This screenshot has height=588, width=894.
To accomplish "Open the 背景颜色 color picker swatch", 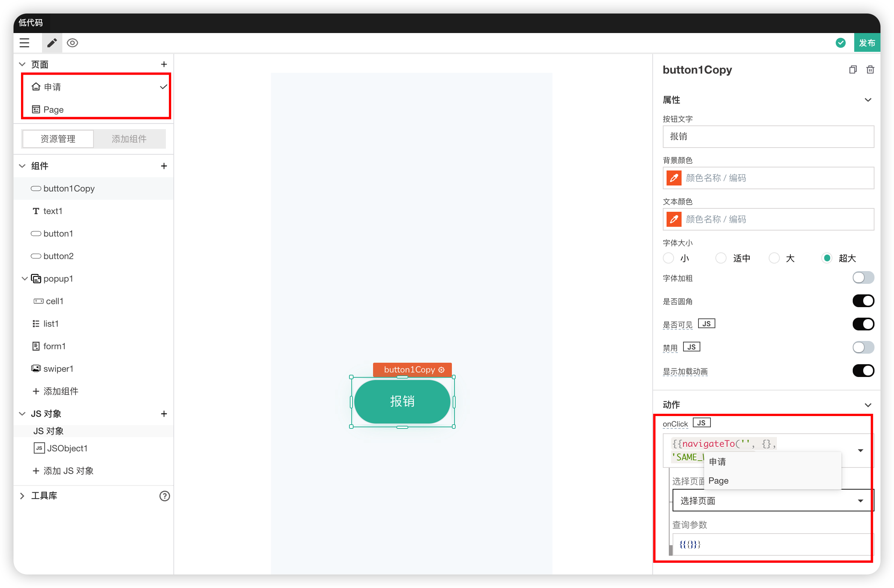I will pos(674,178).
